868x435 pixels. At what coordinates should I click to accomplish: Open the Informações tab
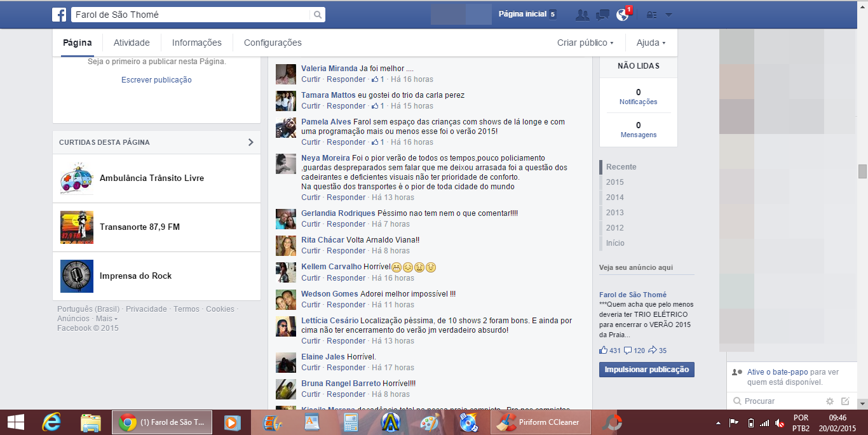point(197,43)
